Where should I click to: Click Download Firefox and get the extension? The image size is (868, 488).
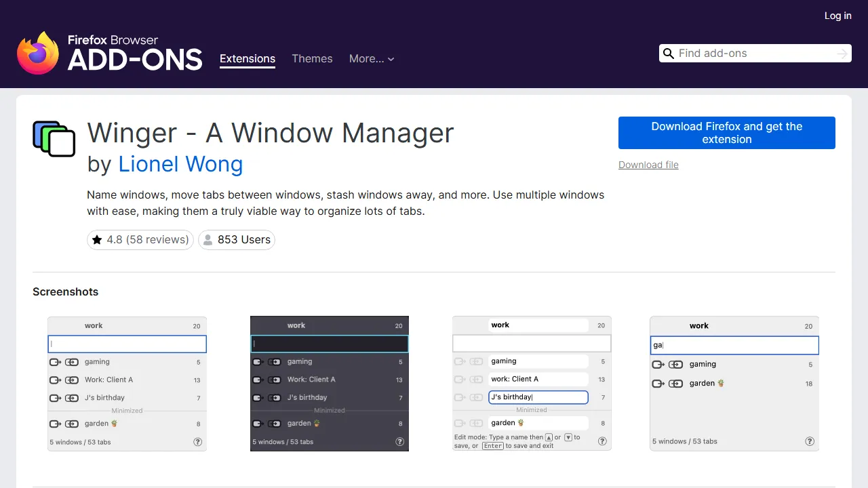pyautogui.click(x=726, y=133)
